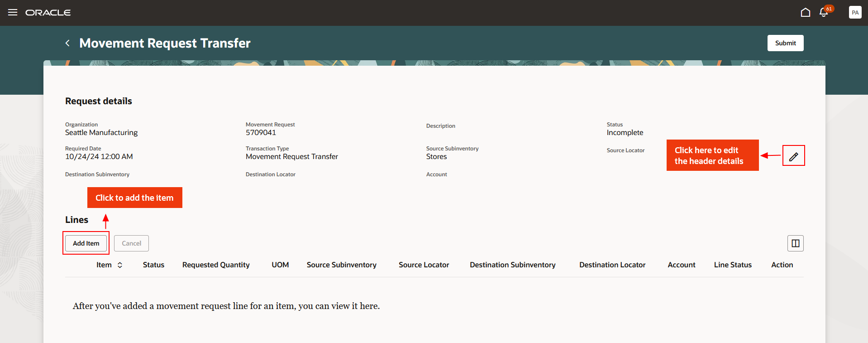Click the status value Incomplete

(625, 133)
